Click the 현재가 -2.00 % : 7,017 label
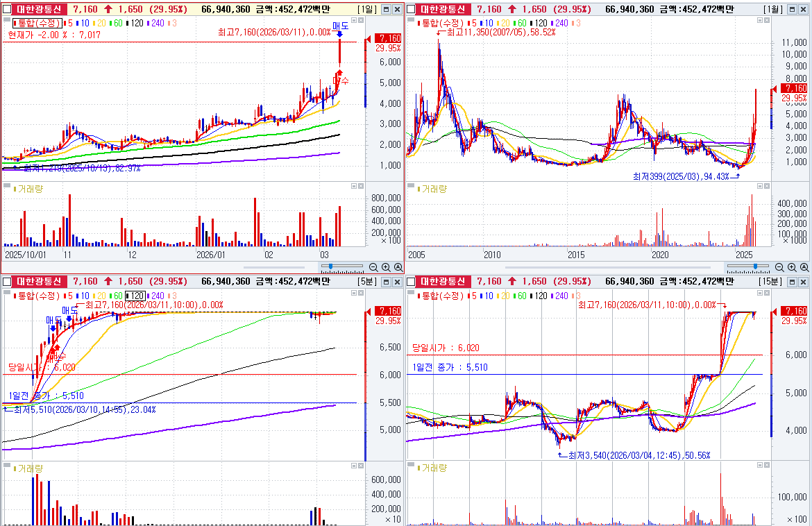The height and width of the screenshot is (526, 812). tap(54, 35)
